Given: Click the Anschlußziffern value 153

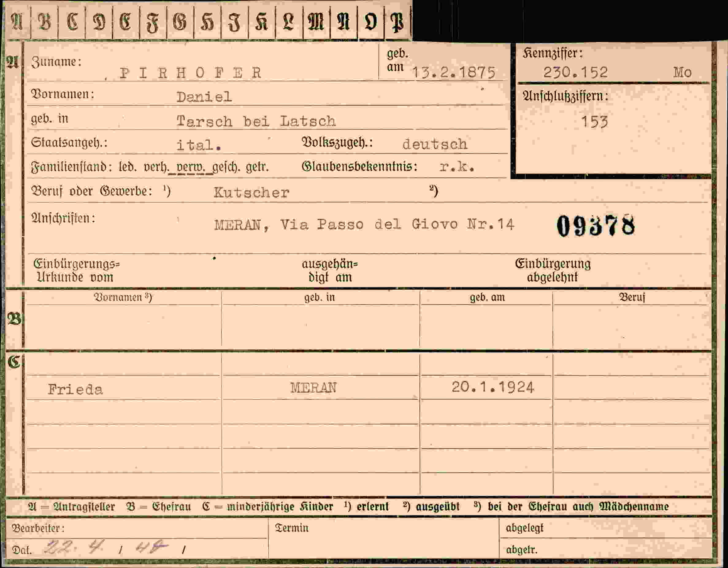Looking at the screenshot, I should [595, 122].
